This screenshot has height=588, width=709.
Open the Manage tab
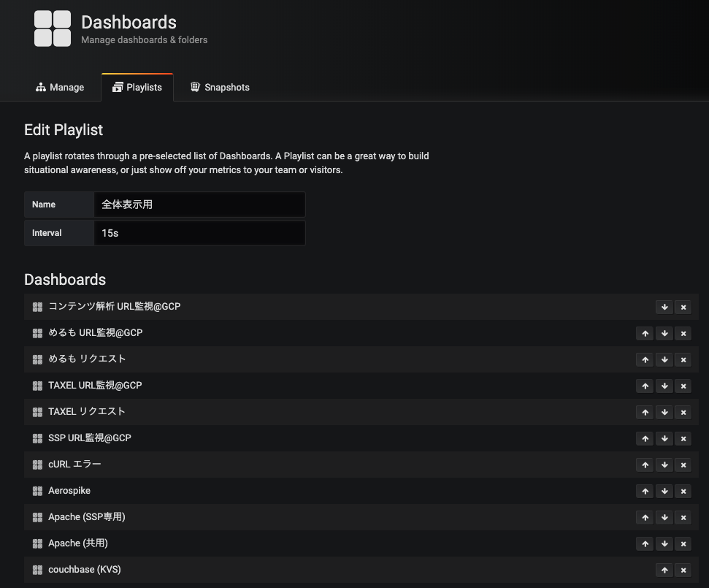60,88
